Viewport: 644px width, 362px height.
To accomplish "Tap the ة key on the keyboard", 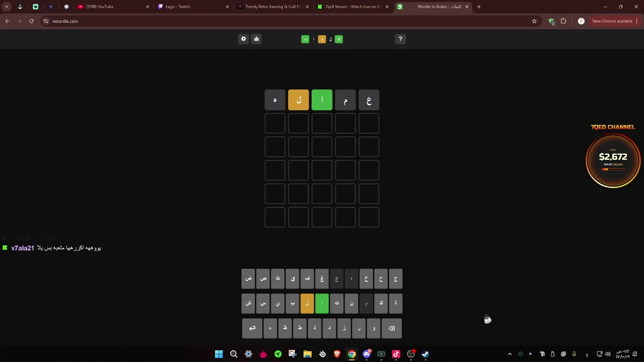I will (396, 303).
